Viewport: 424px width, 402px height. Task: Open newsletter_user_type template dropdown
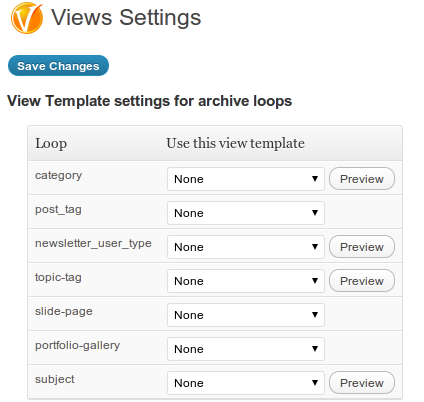click(246, 247)
